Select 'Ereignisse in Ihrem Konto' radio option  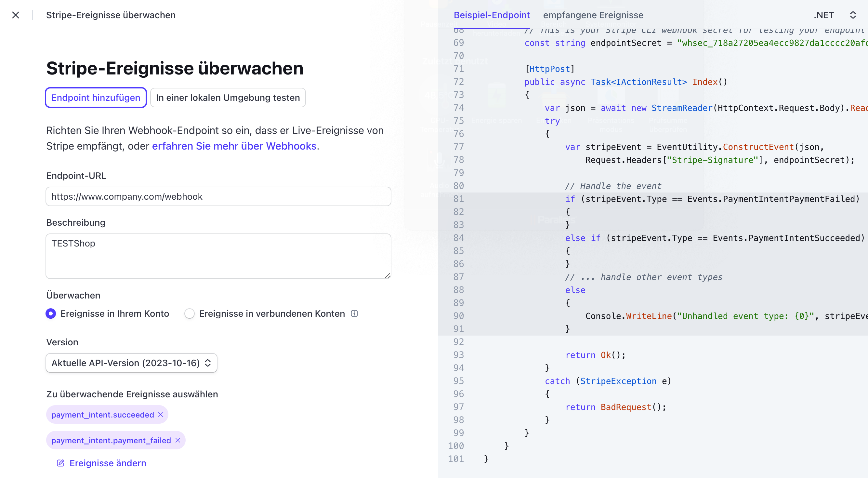[51, 313]
